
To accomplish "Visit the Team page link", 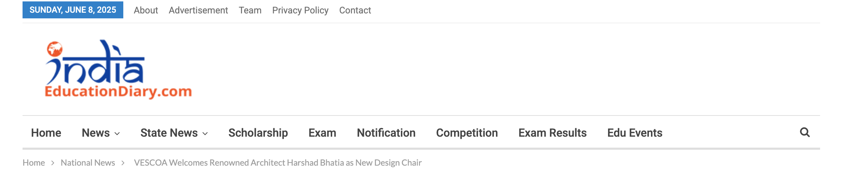I will [250, 10].
